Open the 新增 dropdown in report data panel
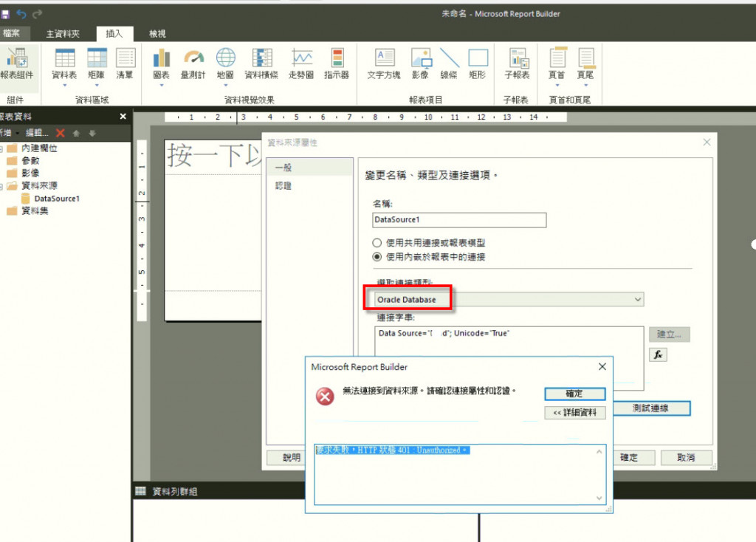This screenshot has height=542, width=756. (10, 133)
